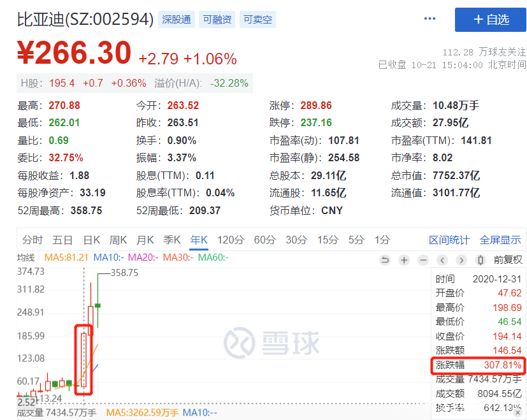Image resolution: width=527 pixels, height=420 pixels.
Task: Click the 最低 value 262.01
Action: click(x=64, y=123)
